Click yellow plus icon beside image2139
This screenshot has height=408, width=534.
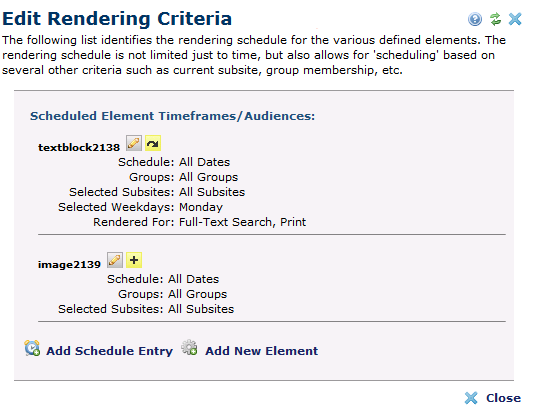click(134, 260)
